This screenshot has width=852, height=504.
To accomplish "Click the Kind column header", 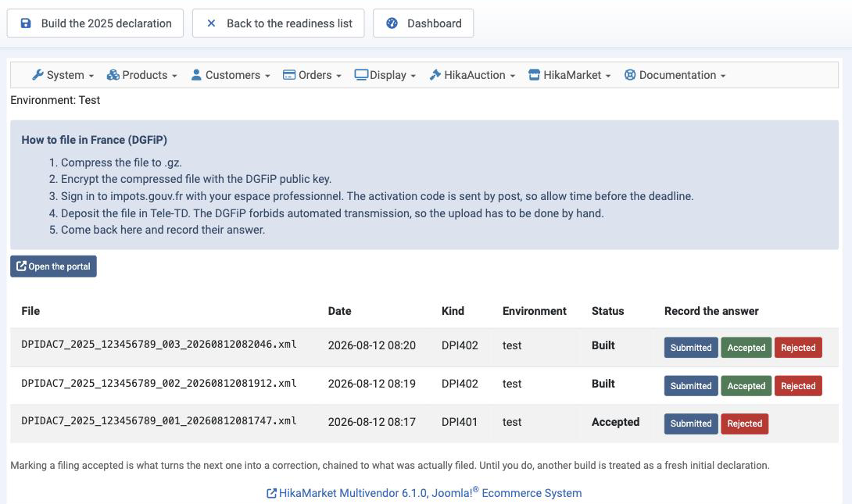I will pyautogui.click(x=453, y=311).
